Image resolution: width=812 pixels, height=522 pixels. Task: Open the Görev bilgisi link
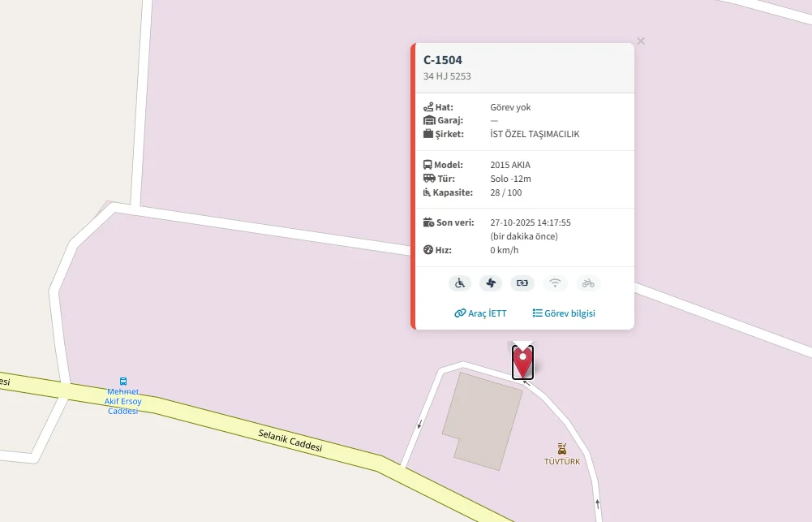click(x=564, y=313)
